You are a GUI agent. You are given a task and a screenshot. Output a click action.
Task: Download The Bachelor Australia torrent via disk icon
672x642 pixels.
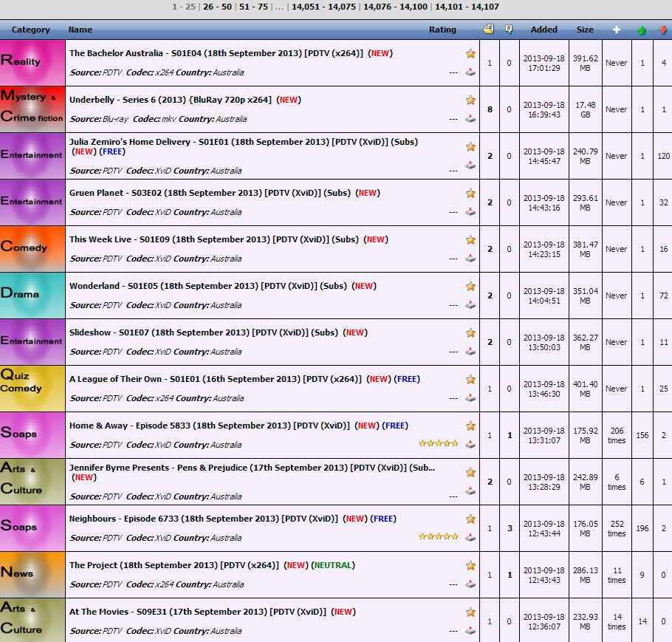pyautogui.click(x=470, y=72)
